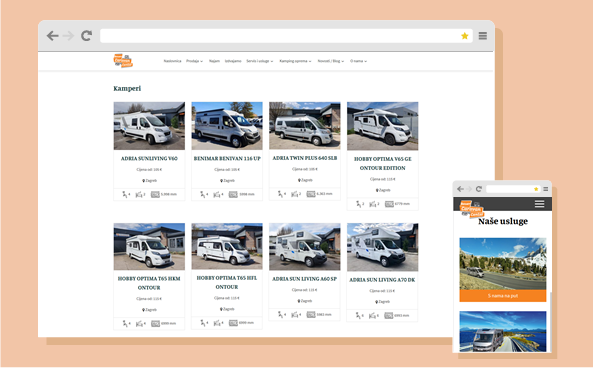
Task: Click the beds icon on Benimar Benivan card
Action: point(217,195)
